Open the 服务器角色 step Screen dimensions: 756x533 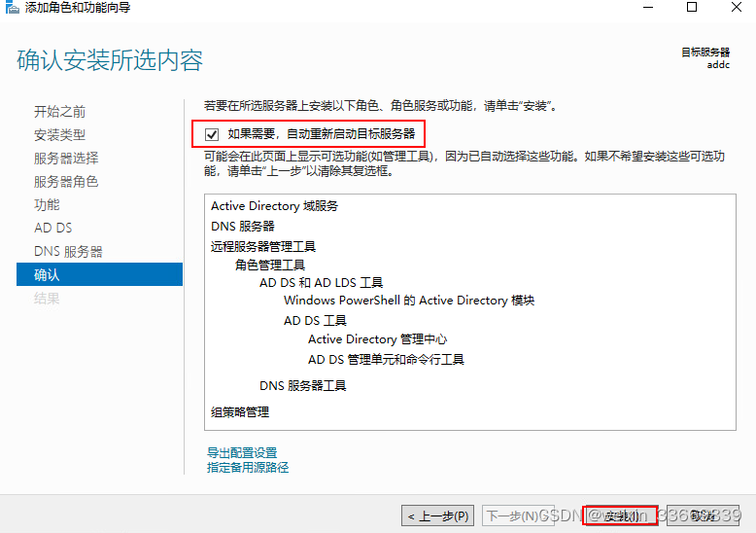click(66, 182)
